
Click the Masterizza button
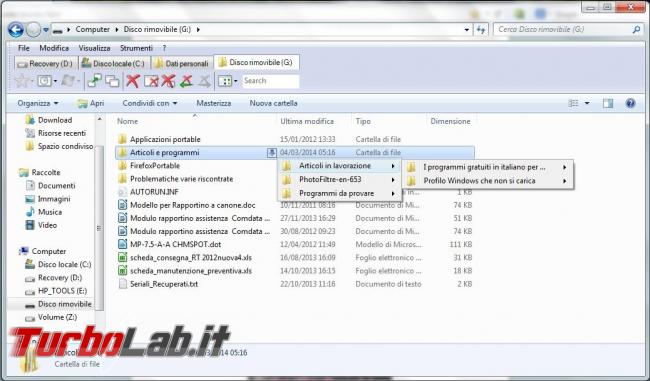(x=213, y=103)
